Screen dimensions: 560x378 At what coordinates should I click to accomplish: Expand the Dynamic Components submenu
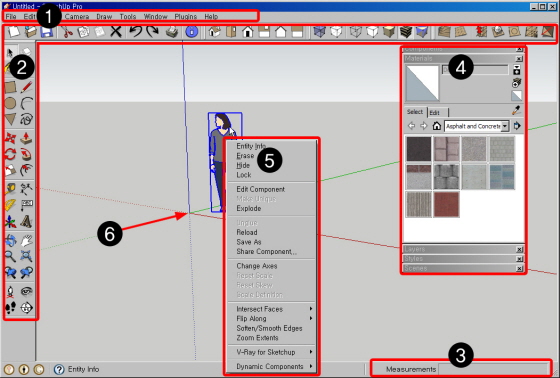point(272,366)
